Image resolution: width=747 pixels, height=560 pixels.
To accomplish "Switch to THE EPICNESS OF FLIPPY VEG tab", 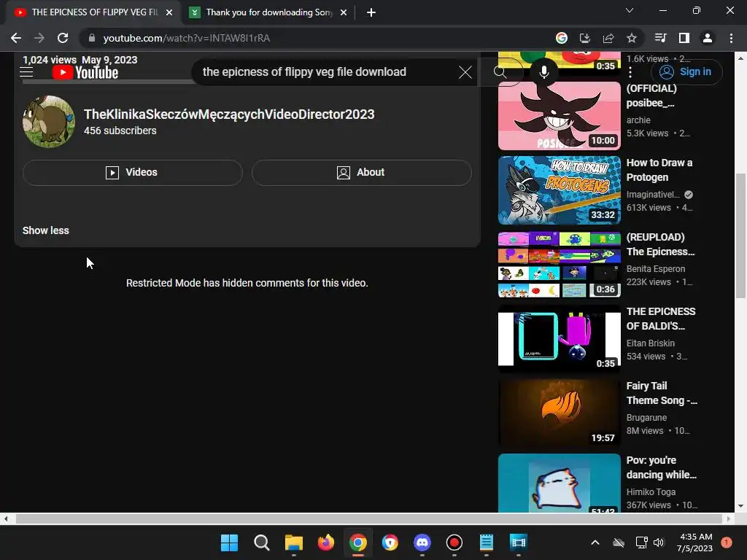I will point(93,12).
